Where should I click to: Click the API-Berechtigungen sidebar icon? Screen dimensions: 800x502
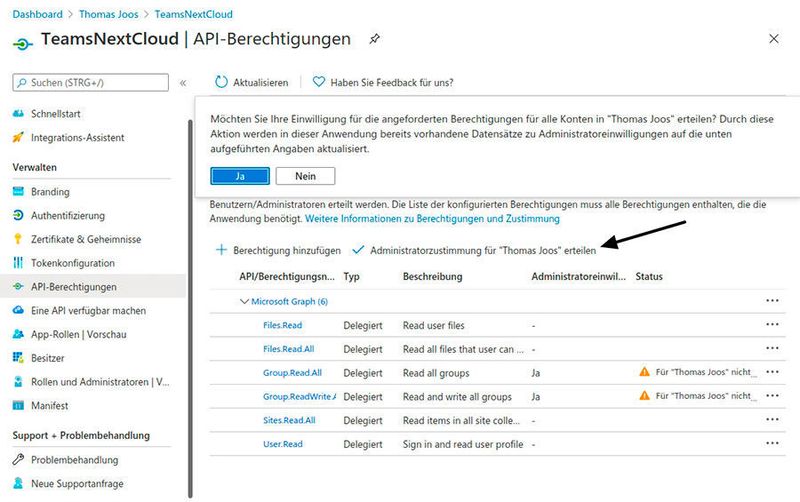[18, 287]
